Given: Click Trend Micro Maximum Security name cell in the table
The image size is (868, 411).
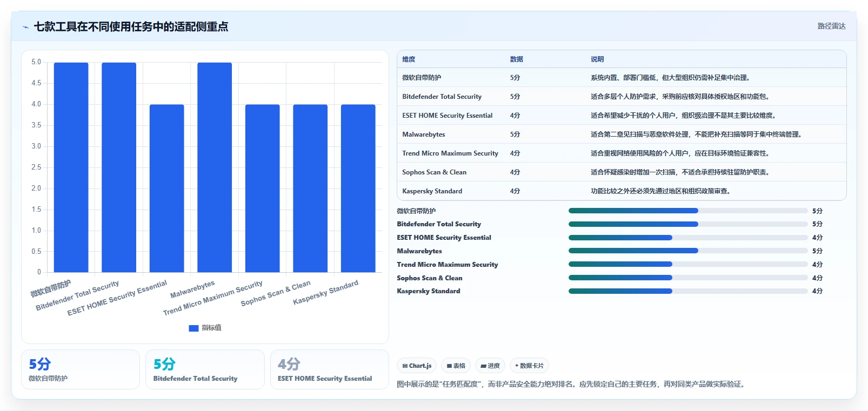Looking at the screenshot, I should [x=450, y=153].
